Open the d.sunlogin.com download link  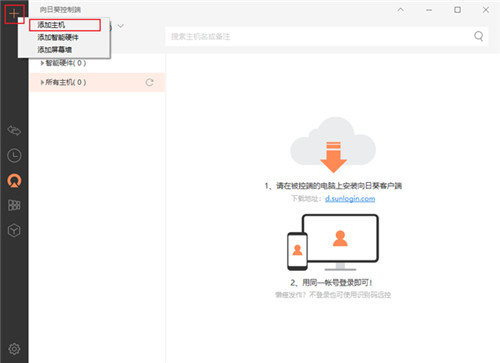[x=350, y=199]
